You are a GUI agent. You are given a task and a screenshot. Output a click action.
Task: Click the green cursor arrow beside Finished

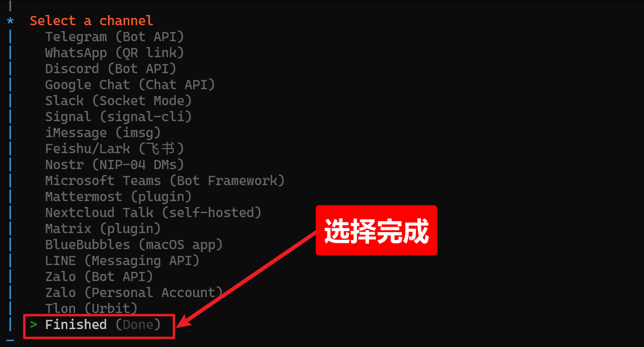pyautogui.click(x=33, y=324)
